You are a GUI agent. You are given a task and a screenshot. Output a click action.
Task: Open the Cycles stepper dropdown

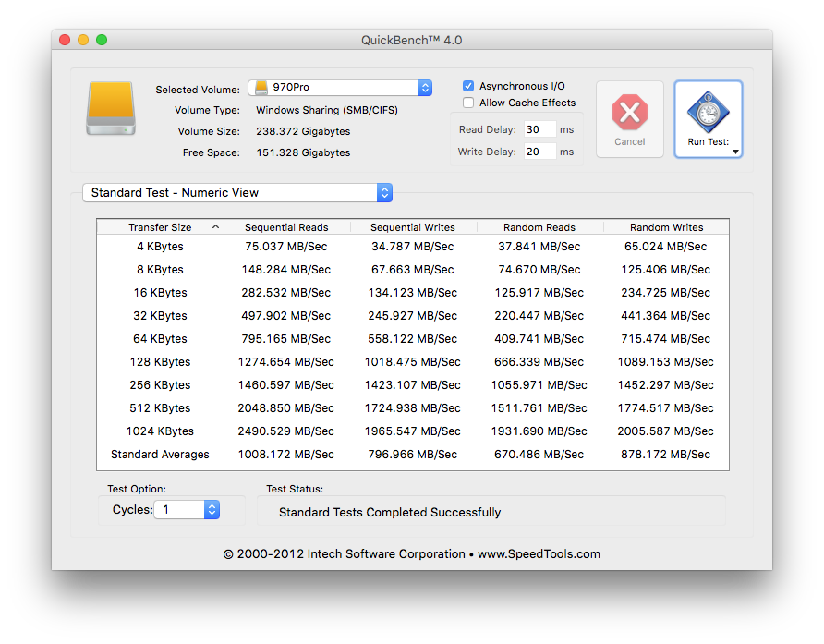click(x=212, y=509)
